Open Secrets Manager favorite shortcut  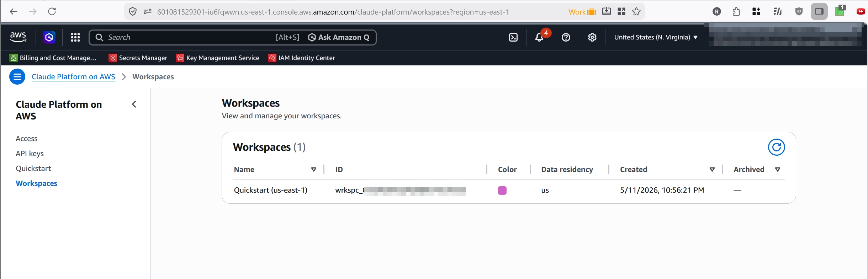[x=138, y=58]
